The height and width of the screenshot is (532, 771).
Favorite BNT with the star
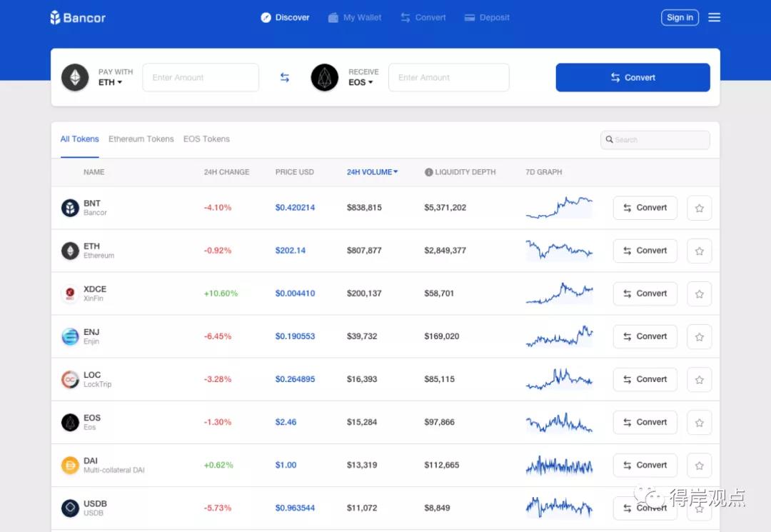point(699,208)
